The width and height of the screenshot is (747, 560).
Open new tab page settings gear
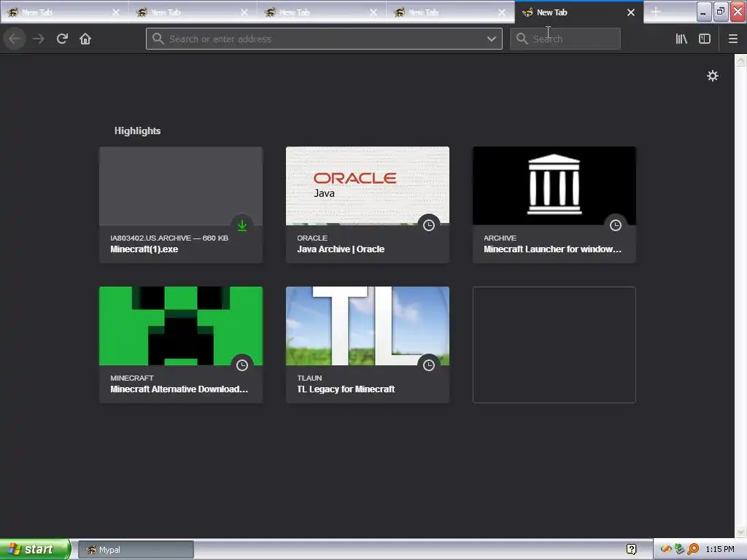tap(712, 76)
